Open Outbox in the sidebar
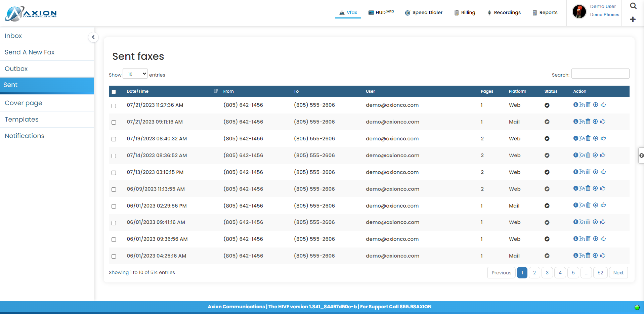 coord(47,69)
